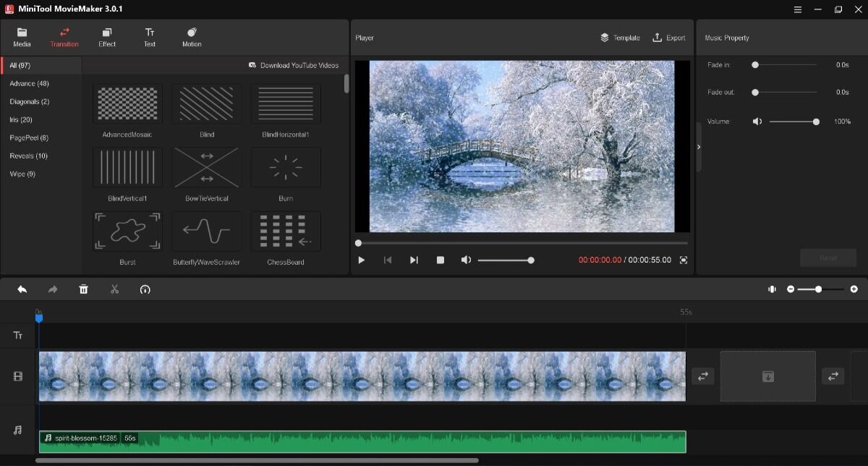The height and width of the screenshot is (466, 868).
Task: Click the download icon in empty slot
Action: pos(768,376)
